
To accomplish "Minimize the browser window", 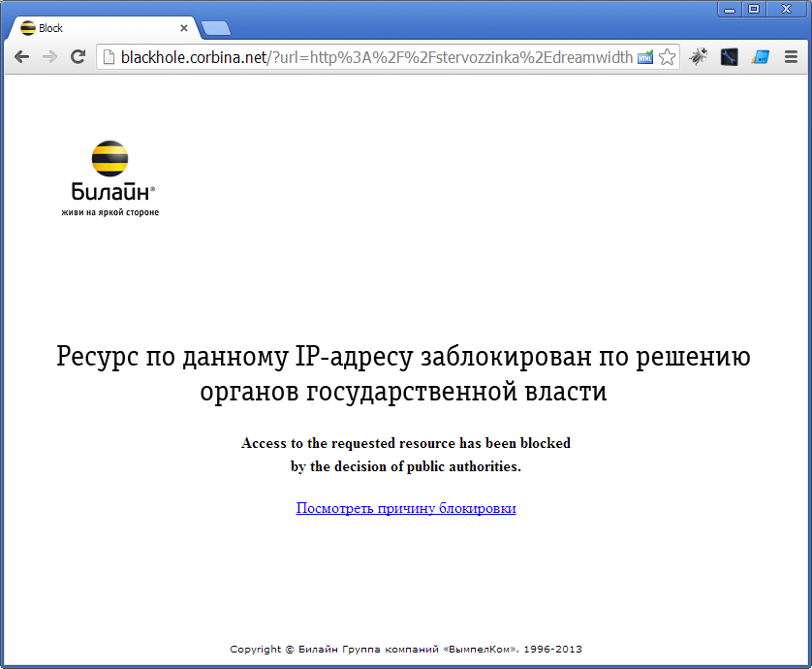I will (730, 9).
